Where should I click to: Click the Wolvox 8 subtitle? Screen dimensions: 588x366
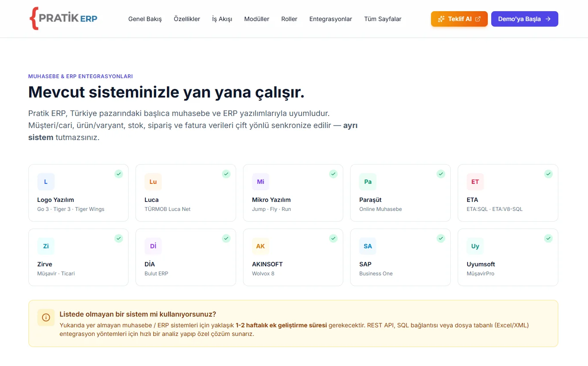tap(263, 274)
